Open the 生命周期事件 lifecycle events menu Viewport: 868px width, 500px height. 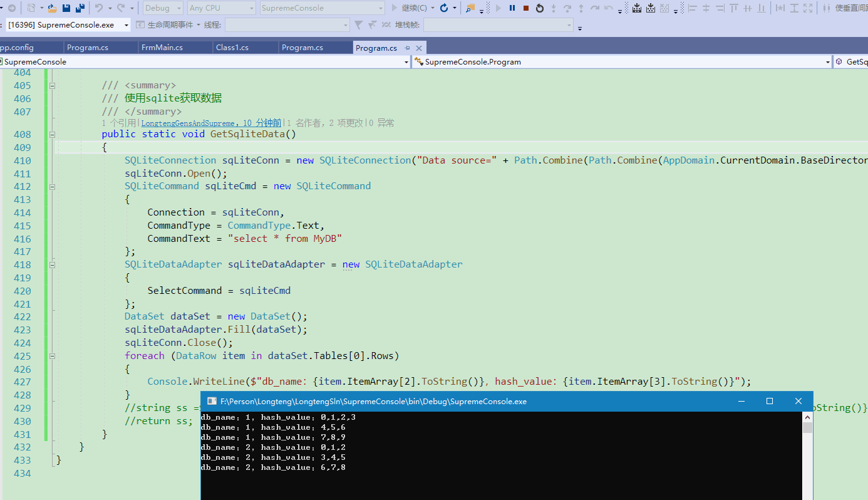pos(168,24)
